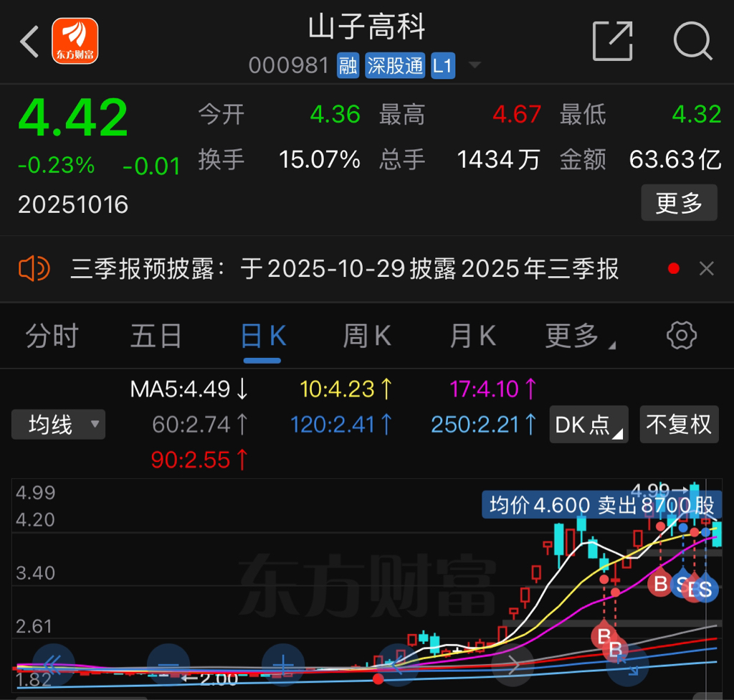Tap the 均价4.600 卖出8700股 tooltip

tap(602, 505)
